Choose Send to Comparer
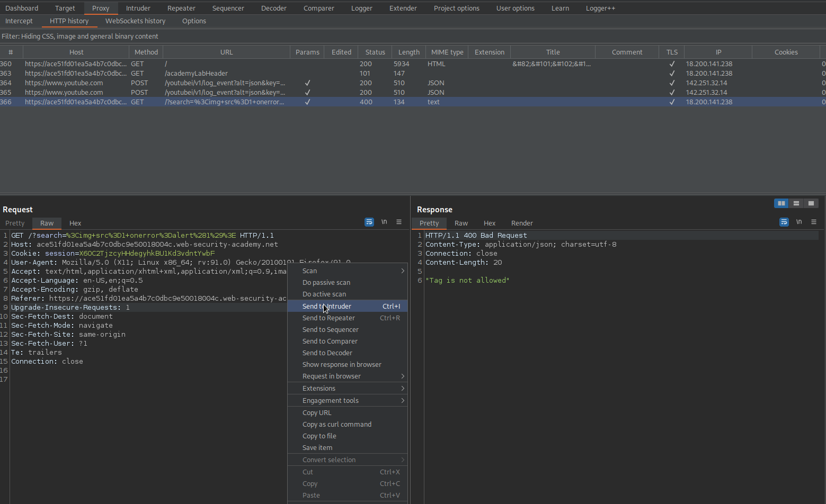This screenshot has height=504, width=826. 348,341
